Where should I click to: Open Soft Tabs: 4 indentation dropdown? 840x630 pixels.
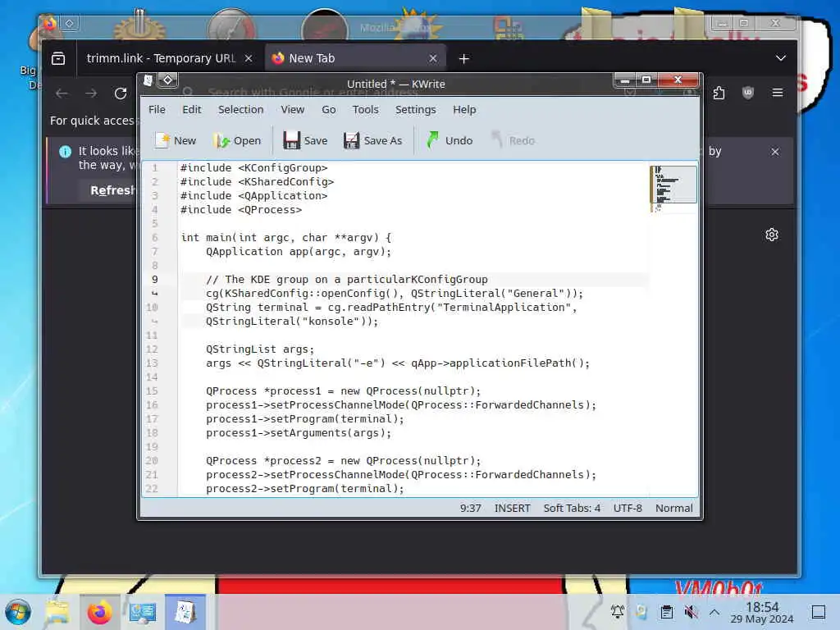[572, 508]
